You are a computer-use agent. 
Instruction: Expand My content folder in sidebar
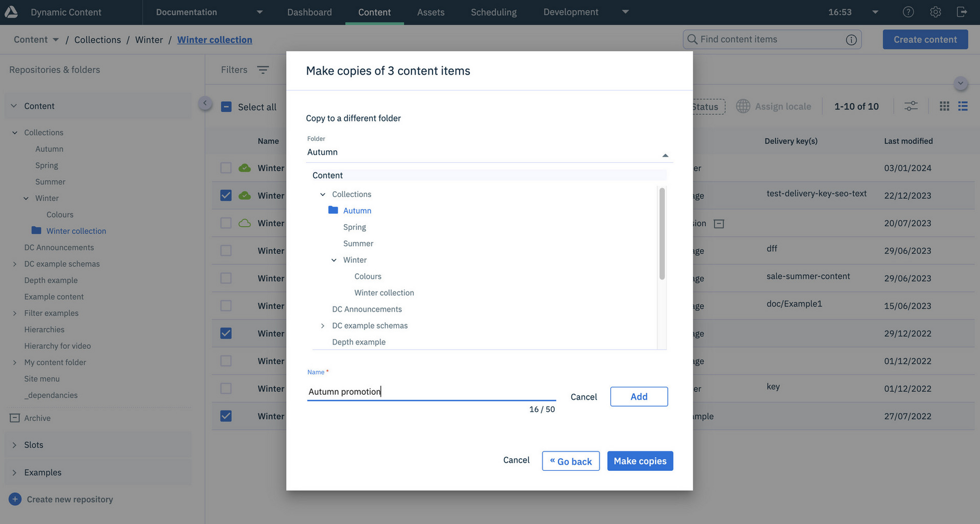tap(15, 362)
